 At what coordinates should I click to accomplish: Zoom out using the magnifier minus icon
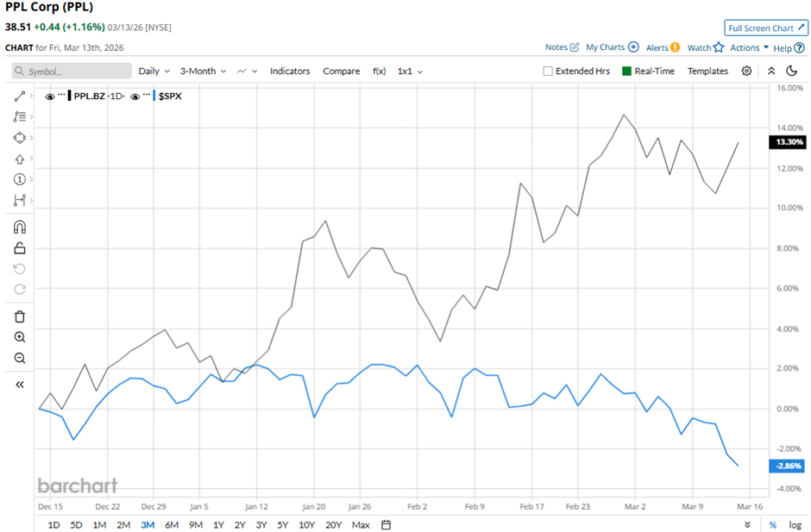pos(20,358)
